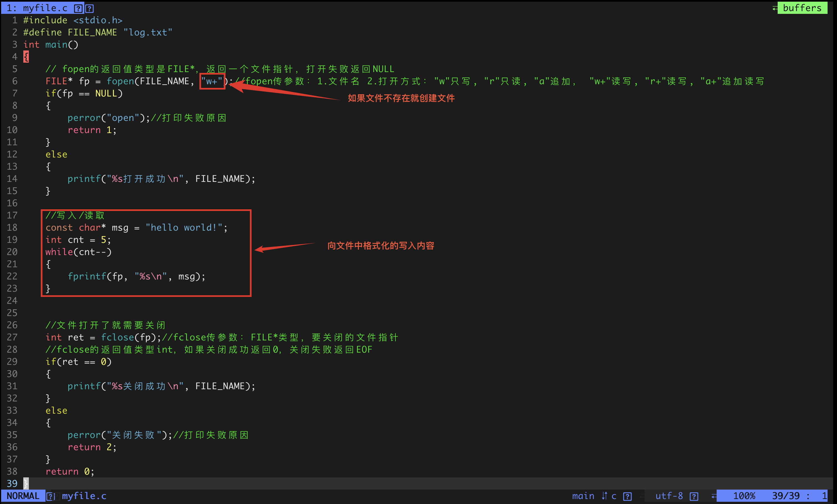Place cursor on highlighted opening brace line 4
The width and height of the screenshot is (837, 504).
tap(26, 57)
